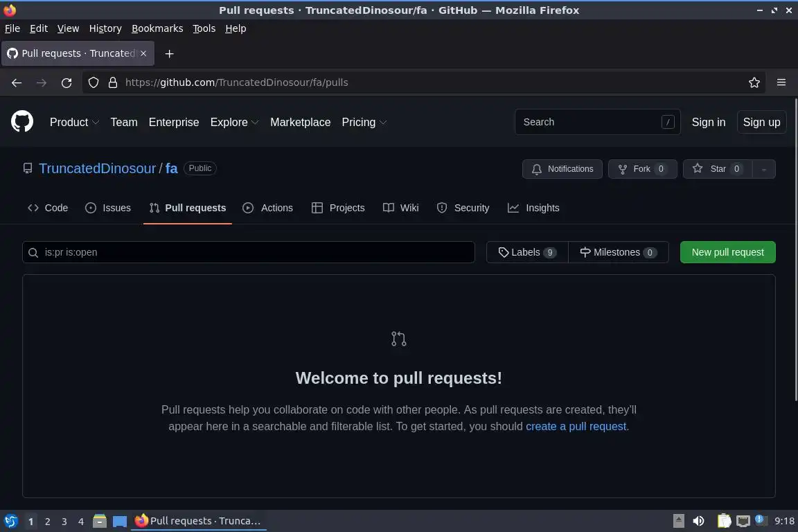The height and width of the screenshot is (532, 798).
Task: Expand the Product dropdown menu
Action: [x=74, y=122]
